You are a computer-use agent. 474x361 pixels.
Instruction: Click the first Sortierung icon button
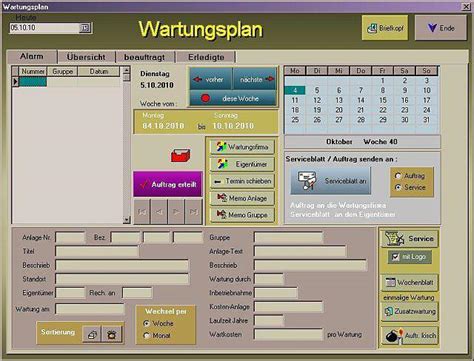[92, 334]
